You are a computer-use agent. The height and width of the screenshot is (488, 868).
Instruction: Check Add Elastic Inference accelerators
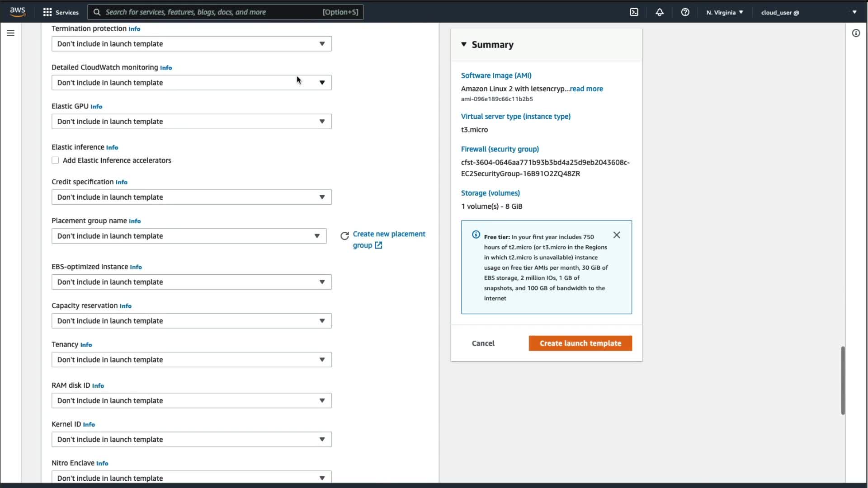pos(55,160)
